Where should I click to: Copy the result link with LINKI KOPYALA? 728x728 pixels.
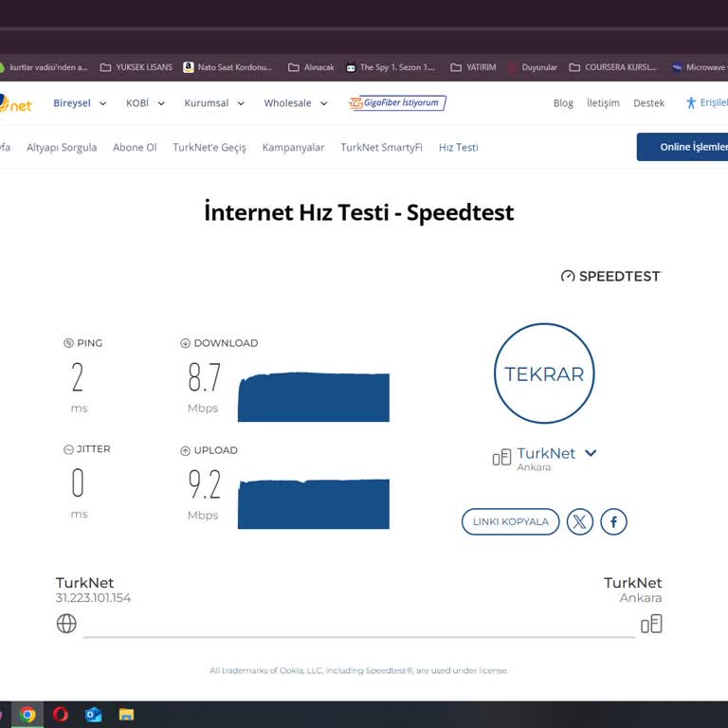tap(510, 521)
